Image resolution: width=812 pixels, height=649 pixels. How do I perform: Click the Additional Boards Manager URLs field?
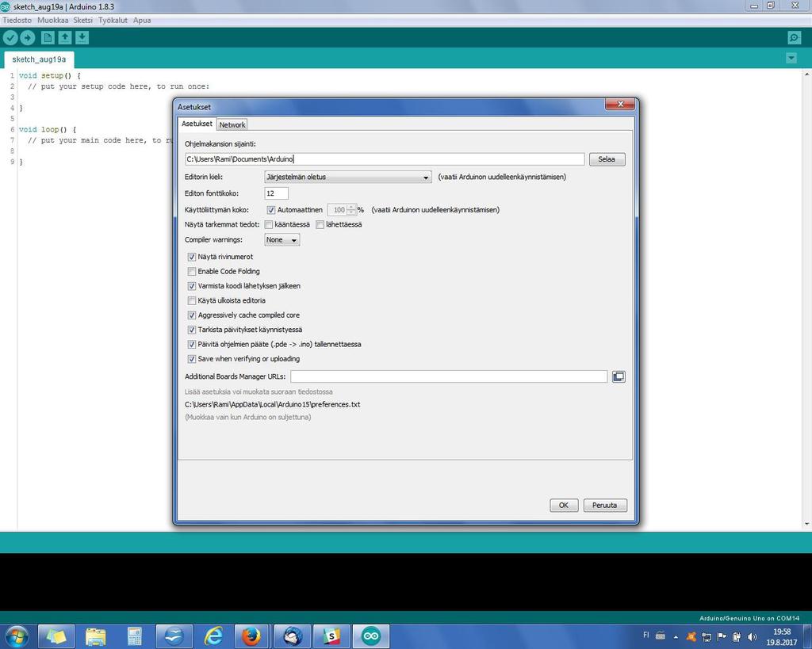click(x=449, y=376)
